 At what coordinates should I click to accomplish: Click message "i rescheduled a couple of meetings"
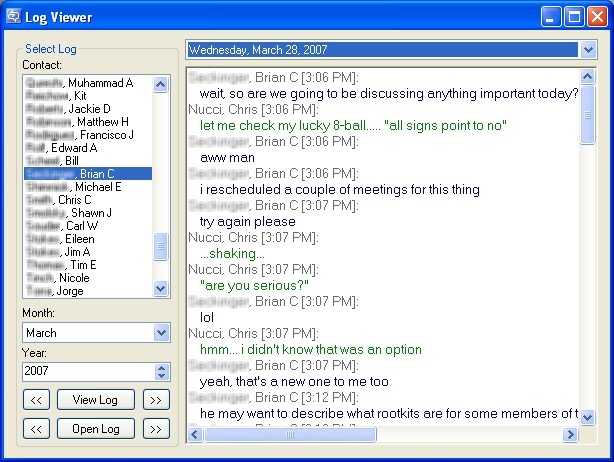[x=340, y=189]
